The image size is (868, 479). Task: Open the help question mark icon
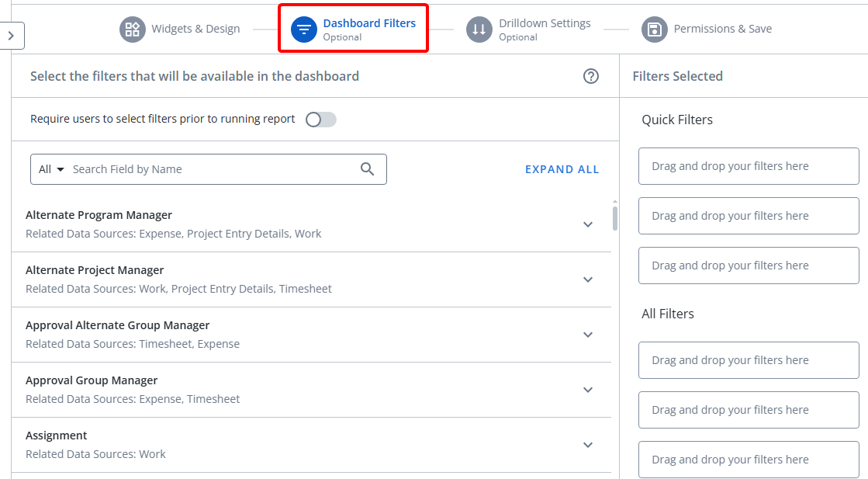(x=591, y=76)
